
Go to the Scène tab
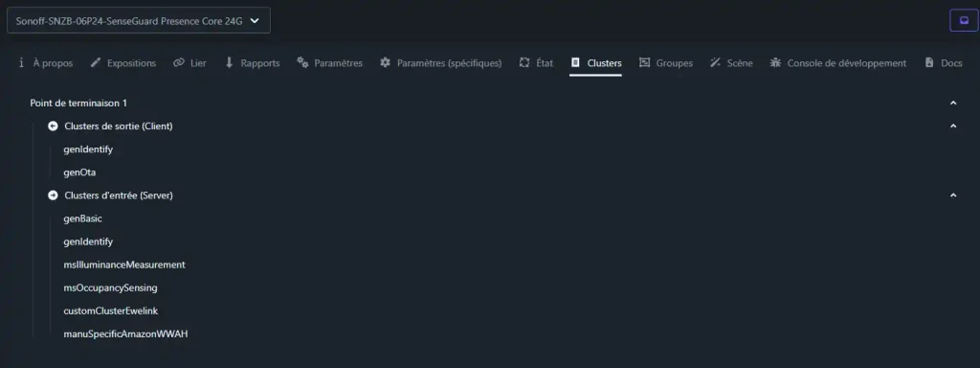(732, 62)
